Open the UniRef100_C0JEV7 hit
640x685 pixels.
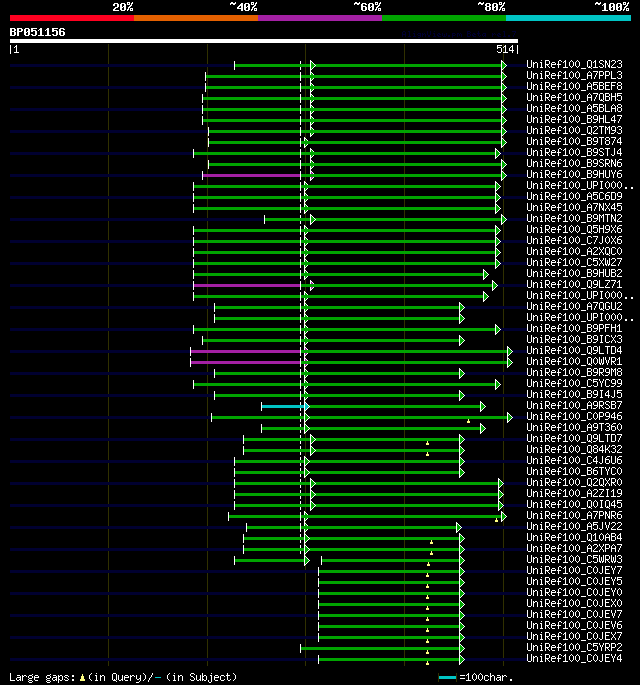[574, 614]
